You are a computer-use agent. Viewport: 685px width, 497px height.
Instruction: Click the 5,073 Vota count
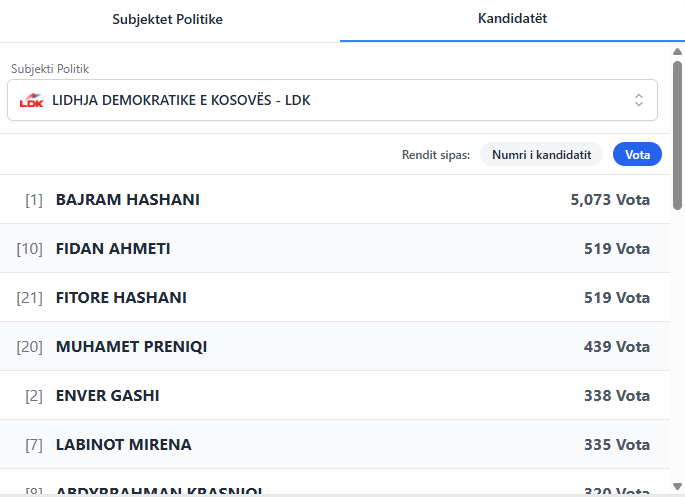pos(610,199)
